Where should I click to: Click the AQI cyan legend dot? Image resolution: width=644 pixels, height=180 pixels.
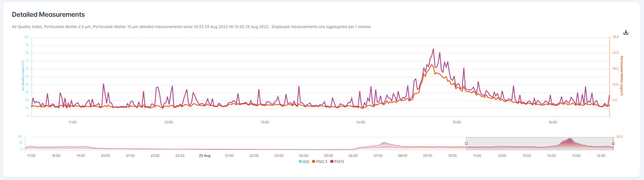pos(300,162)
